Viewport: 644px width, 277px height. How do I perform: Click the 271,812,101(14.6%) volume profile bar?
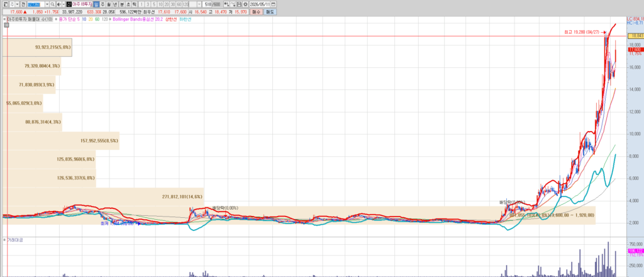103,197
